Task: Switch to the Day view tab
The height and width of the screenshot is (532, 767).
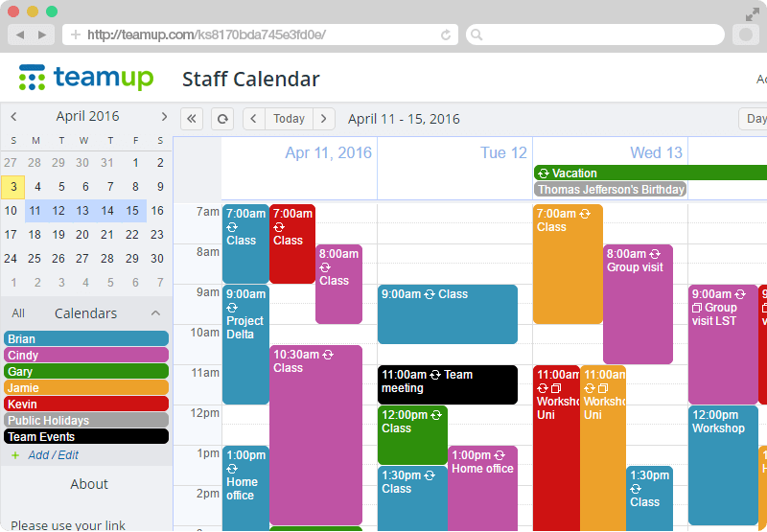Action: tap(754, 119)
